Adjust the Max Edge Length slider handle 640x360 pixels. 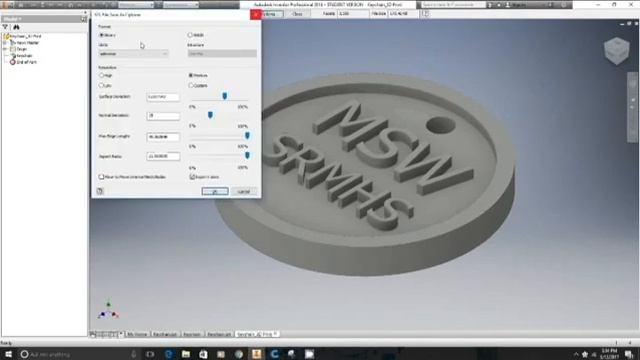247,136
